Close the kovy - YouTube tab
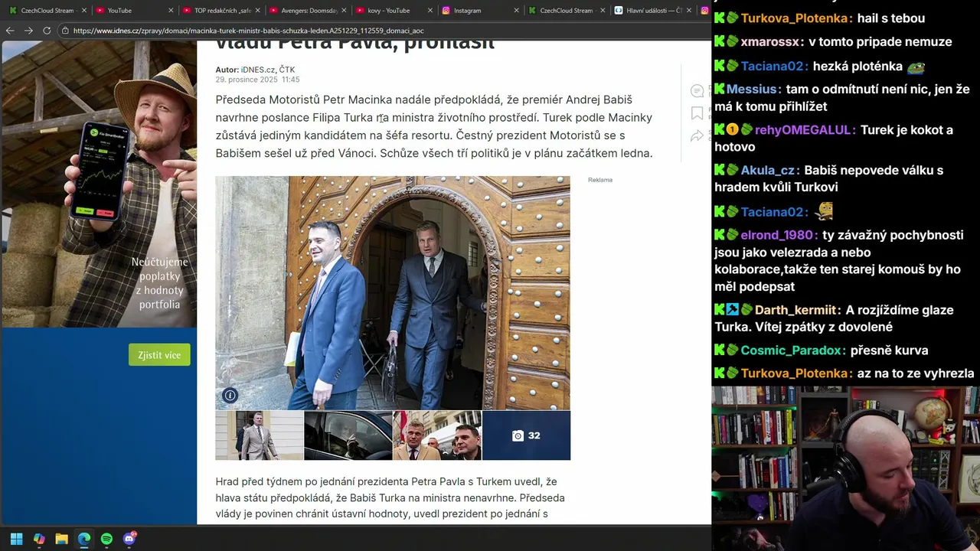The width and height of the screenshot is (980, 551). 429,11
